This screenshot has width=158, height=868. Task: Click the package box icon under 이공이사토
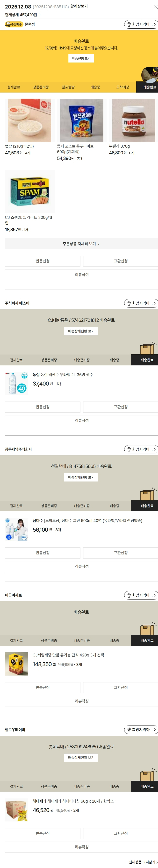147,630
